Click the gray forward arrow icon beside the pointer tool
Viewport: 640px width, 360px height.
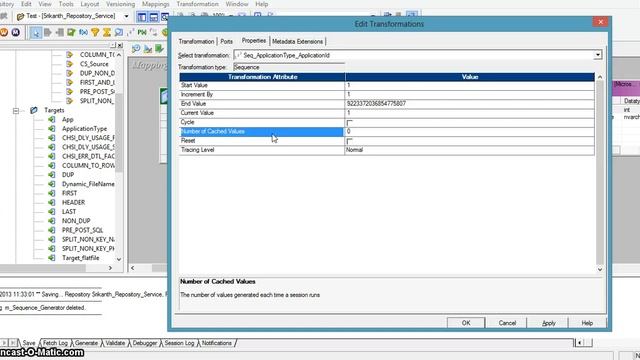coord(48,32)
